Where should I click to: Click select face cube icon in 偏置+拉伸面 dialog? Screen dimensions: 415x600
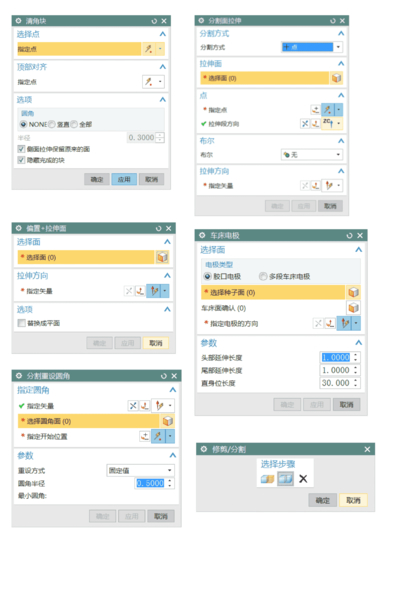[x=162, y=257]
